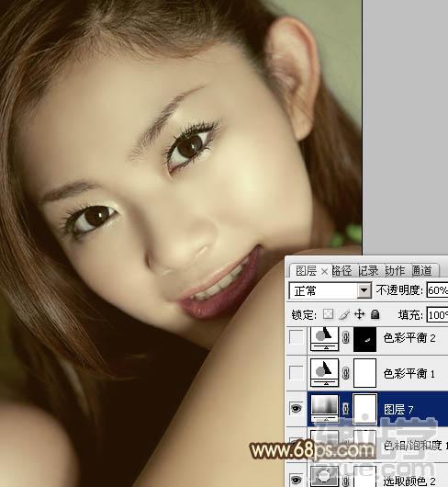Show the 色彩平衡 2 layer
The width and height of the screenshot is (448, 487).
[x=296, y=337]
